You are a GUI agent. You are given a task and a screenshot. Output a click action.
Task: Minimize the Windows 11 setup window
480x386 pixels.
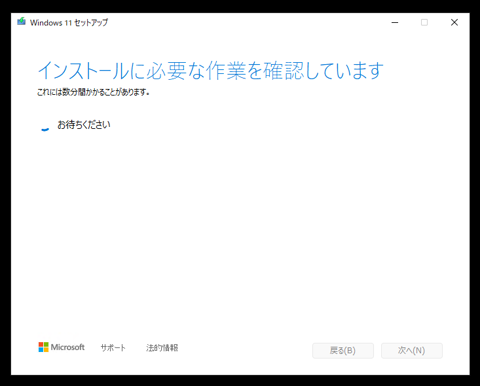pos(395,22)
